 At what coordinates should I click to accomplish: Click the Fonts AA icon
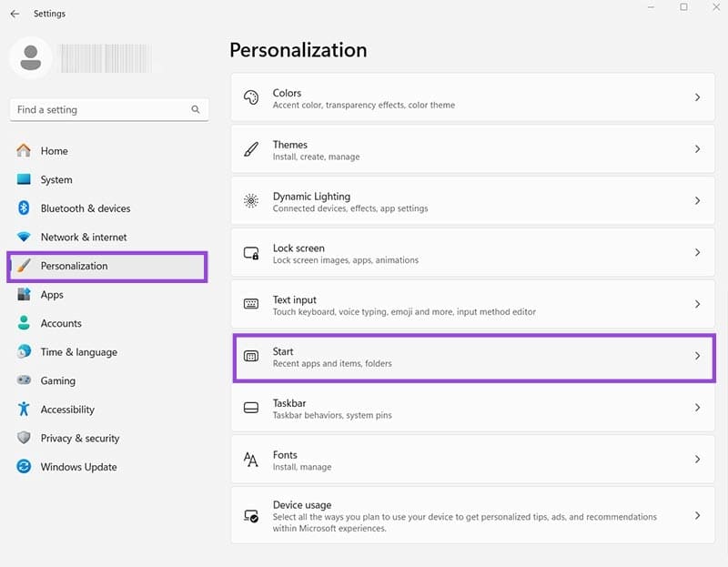tap(251, 460)
